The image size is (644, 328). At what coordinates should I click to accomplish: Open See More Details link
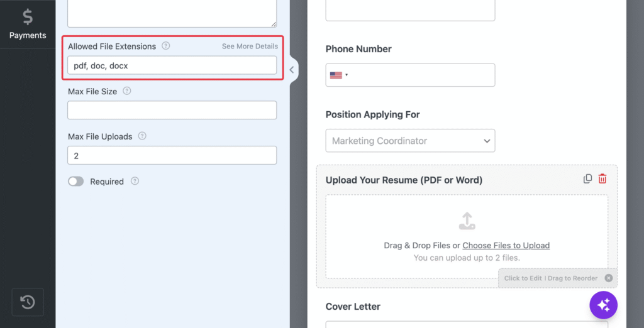[x=250, y=46]
